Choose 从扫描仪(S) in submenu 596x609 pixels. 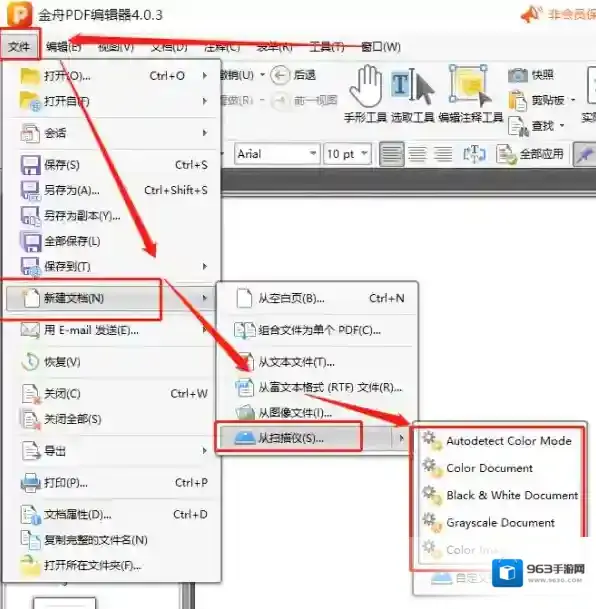tap(314, 438)
